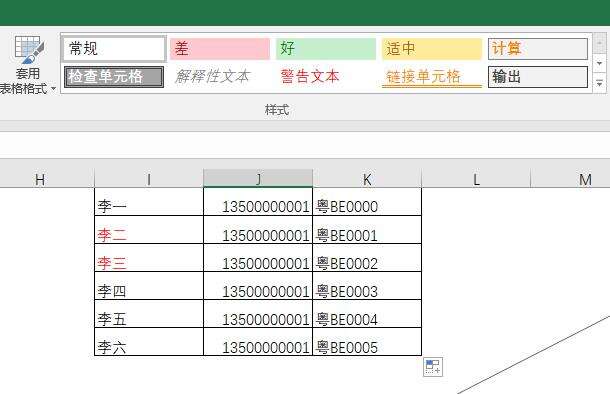
Task: Apply the 计算 cell style
Action: coord(538,49)
